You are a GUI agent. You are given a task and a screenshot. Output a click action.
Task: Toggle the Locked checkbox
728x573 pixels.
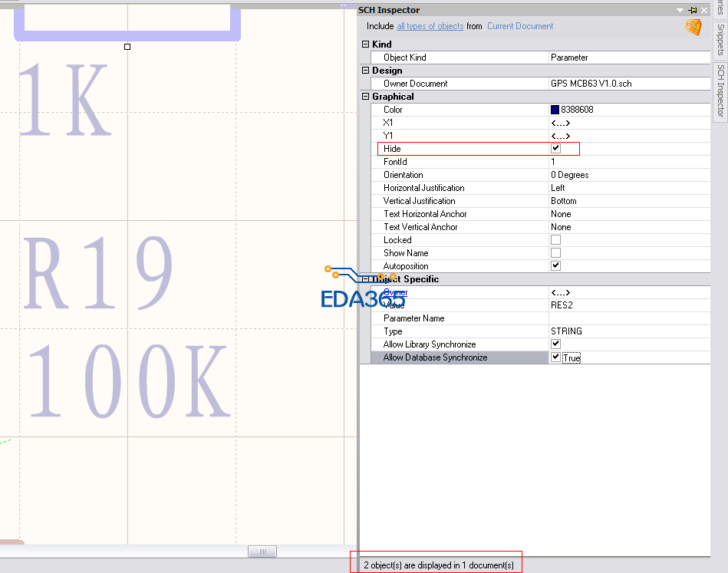point(555,239)
